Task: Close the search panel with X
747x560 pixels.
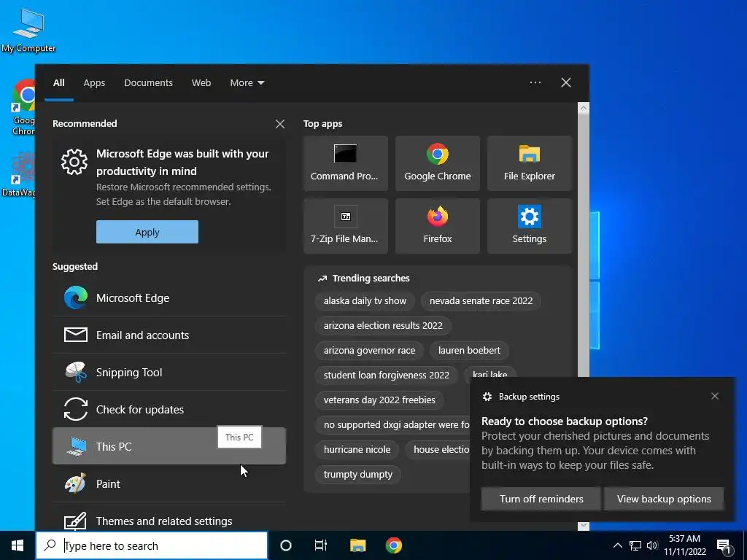Action: (x=565, y=82)
